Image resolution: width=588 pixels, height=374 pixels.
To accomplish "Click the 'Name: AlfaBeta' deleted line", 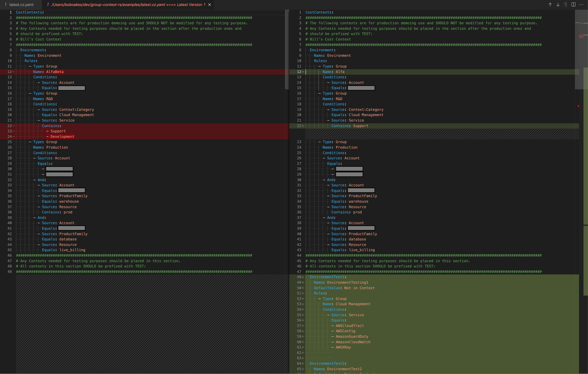I will [x=48, y=72].
